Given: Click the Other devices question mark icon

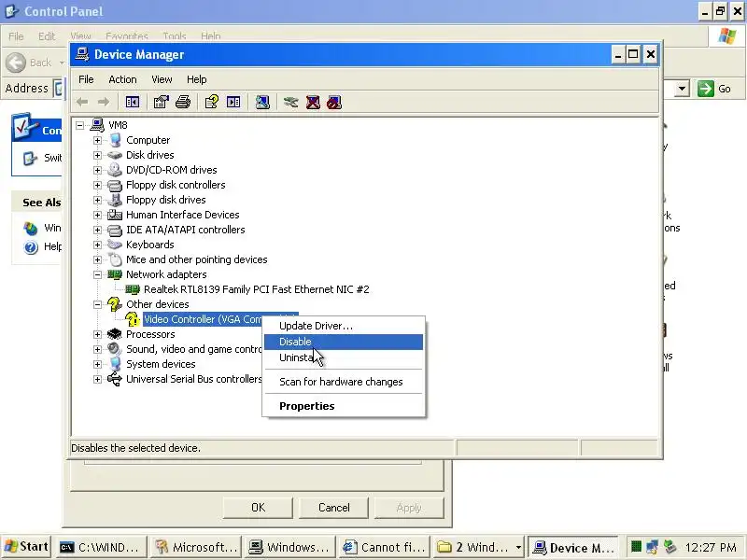Looking at the screenshot, I should pos(115,304).
